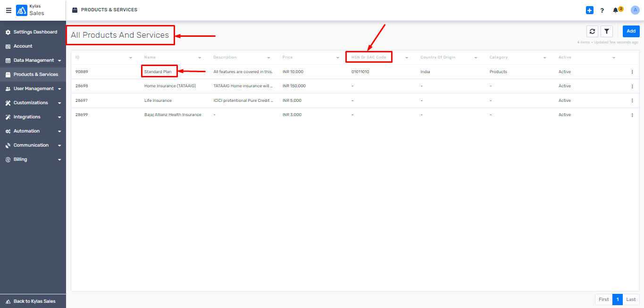Viewport: 644px width, 308px height.
Task: Click the Products & Services box icon in sidebar
Action: (x=8, y=75)
